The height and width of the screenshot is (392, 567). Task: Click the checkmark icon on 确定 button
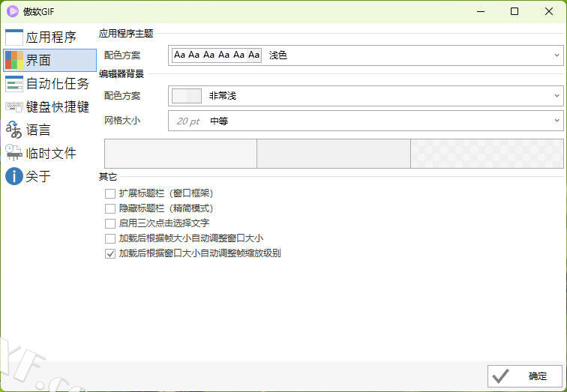501,376
